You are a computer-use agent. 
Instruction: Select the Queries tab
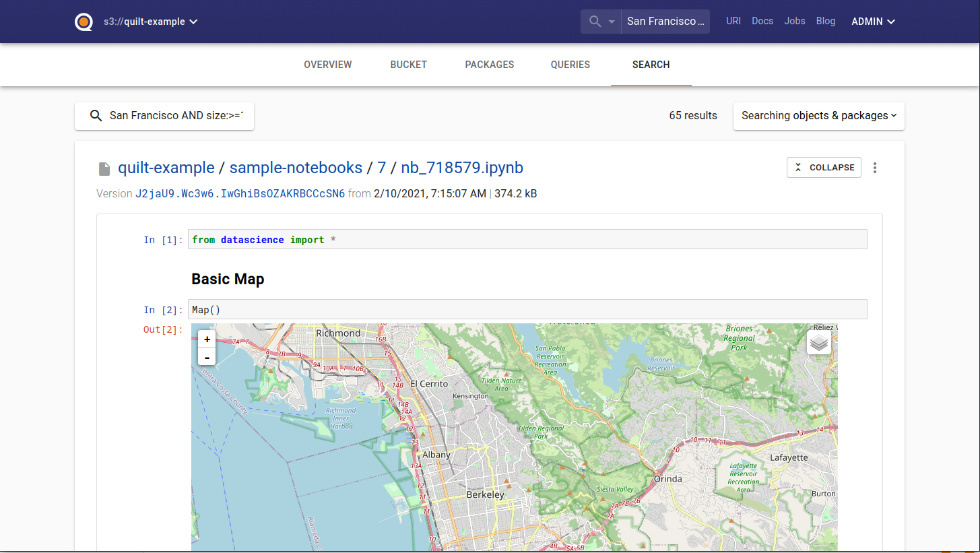pyautogui.click(x=570, y=65)
